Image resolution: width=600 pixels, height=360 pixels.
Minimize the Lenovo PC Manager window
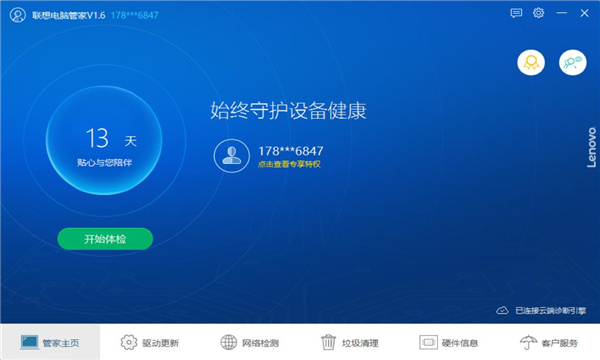[x=562, y=13]
